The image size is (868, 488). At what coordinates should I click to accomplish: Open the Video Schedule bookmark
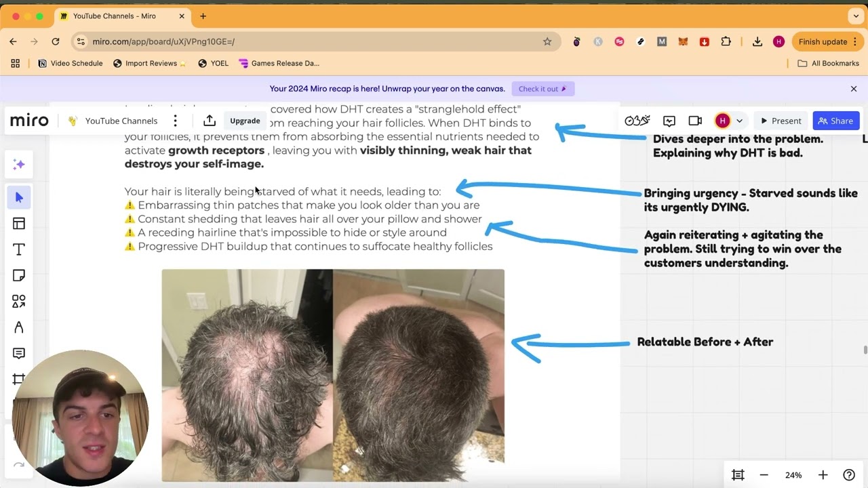pos(71,63)
